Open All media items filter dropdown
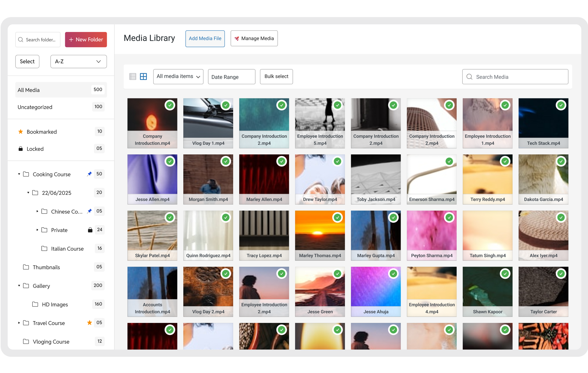Viewport: 588px width, 373px height. [x=178, y=76]
